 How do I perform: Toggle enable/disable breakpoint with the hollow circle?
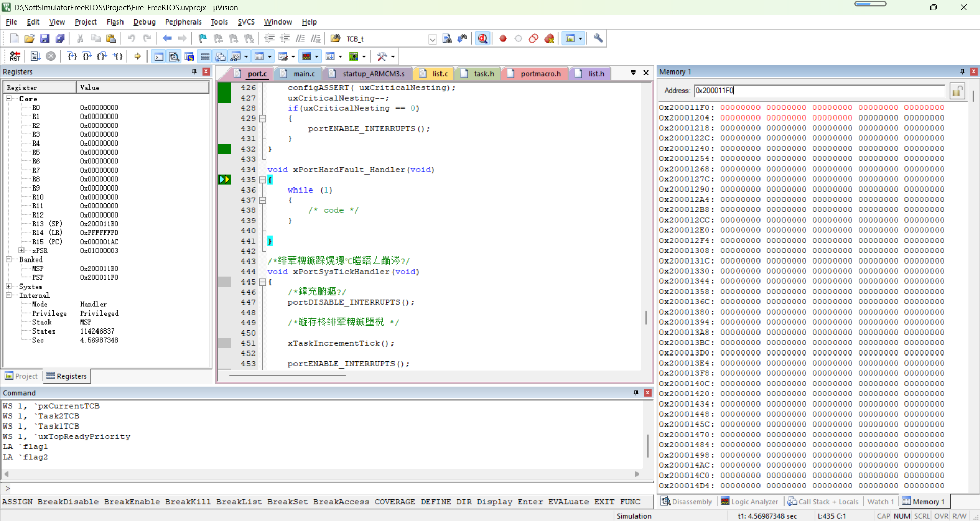pos(519,38)
